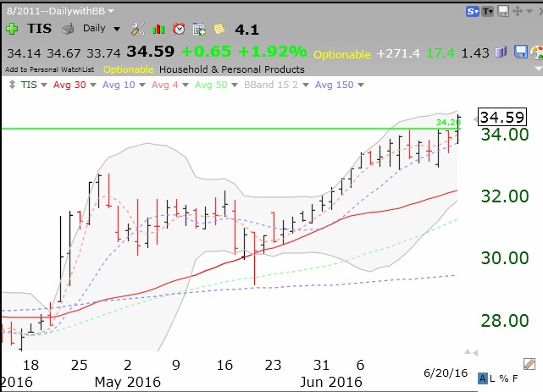
Task: Click the blue S sharing icon
Action: [x=473, y=11]
